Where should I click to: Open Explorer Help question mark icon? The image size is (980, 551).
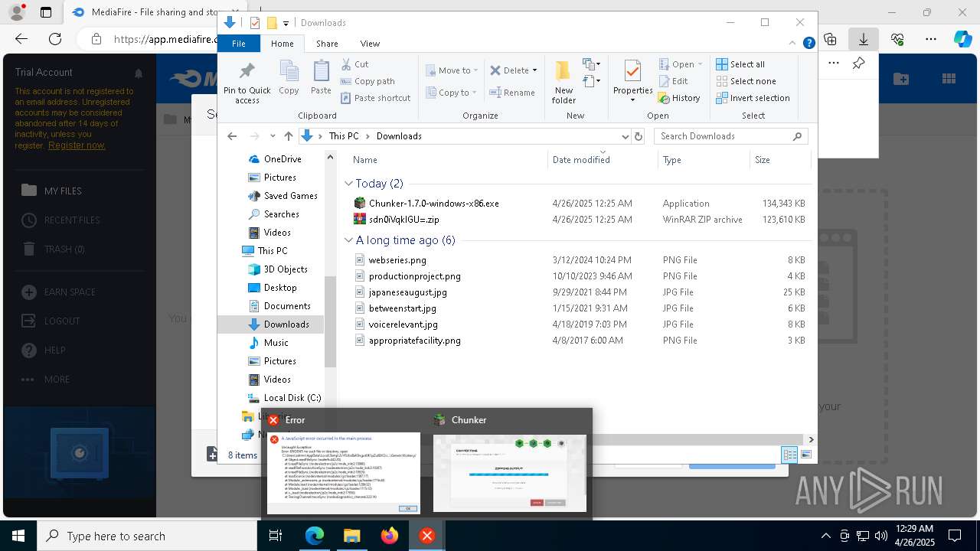pyautogui.click(x=808, y=44)
